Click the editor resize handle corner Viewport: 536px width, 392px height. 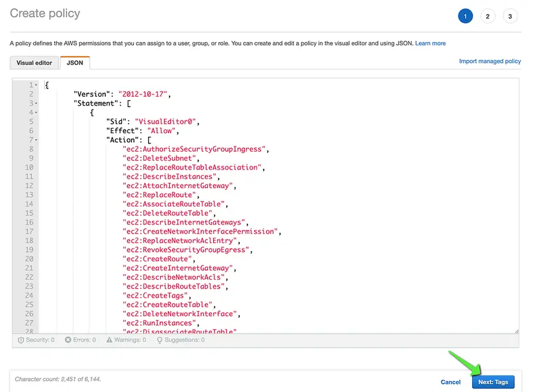(516, 331)
